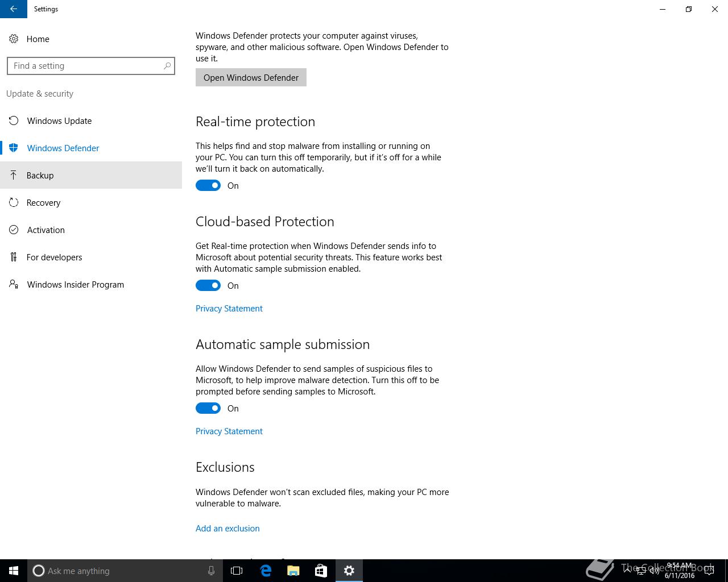Click the network status tray icon

coord(641,571)
